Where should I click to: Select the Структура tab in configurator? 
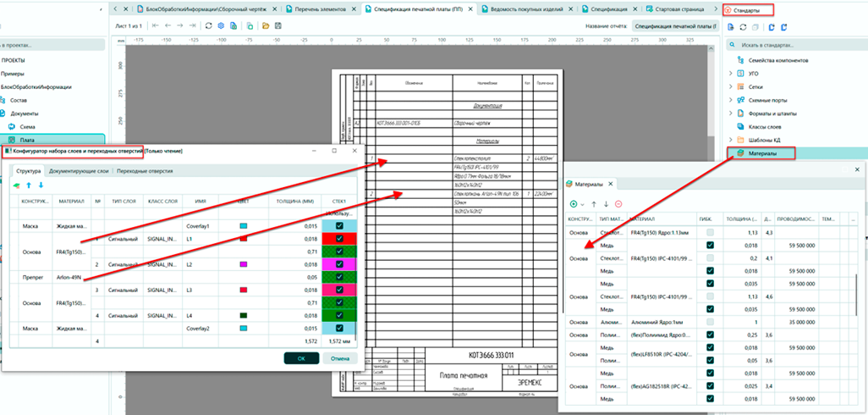coord(29,171)
